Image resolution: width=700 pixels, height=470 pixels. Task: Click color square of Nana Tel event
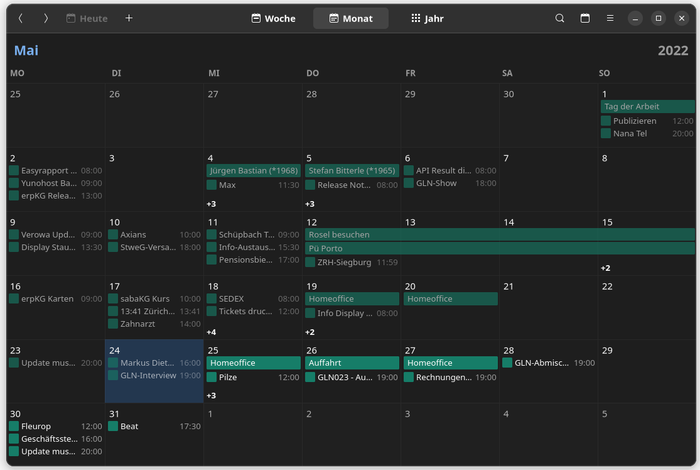605,133
